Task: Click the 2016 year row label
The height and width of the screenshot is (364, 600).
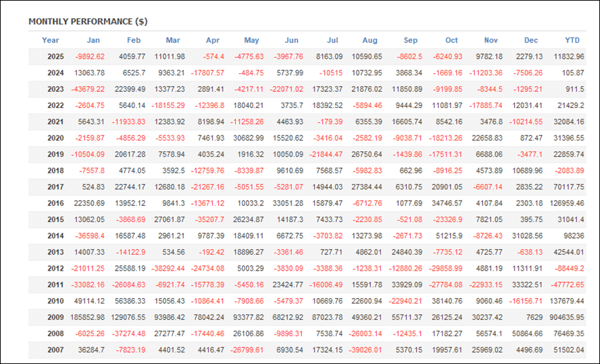Action: click(x=56, y=203)
